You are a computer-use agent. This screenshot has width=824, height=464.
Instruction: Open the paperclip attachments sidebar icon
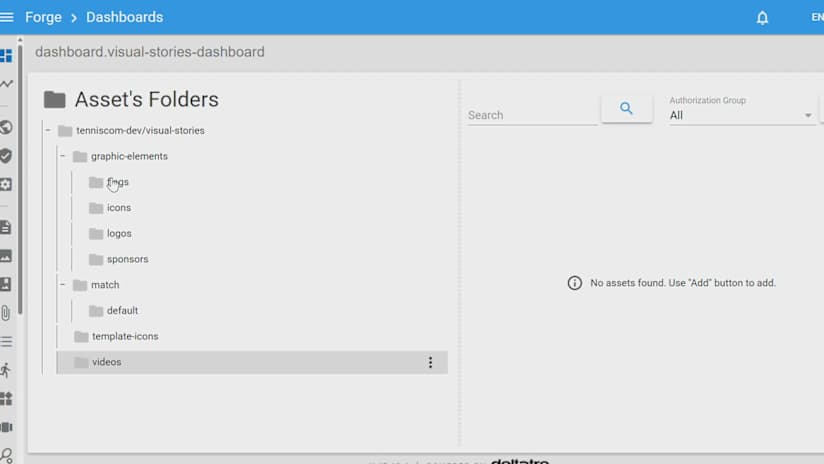(x=6, y=313)
